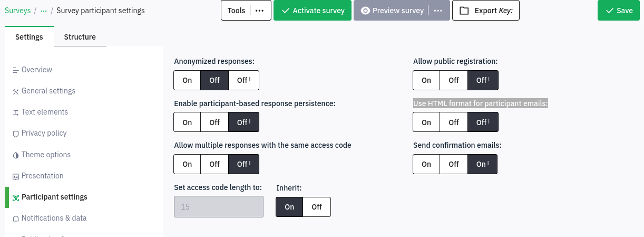This screenshot has height=237, width=644.
Task: Set access code length Inherit to Off
Action: click(x=317, y=207)
